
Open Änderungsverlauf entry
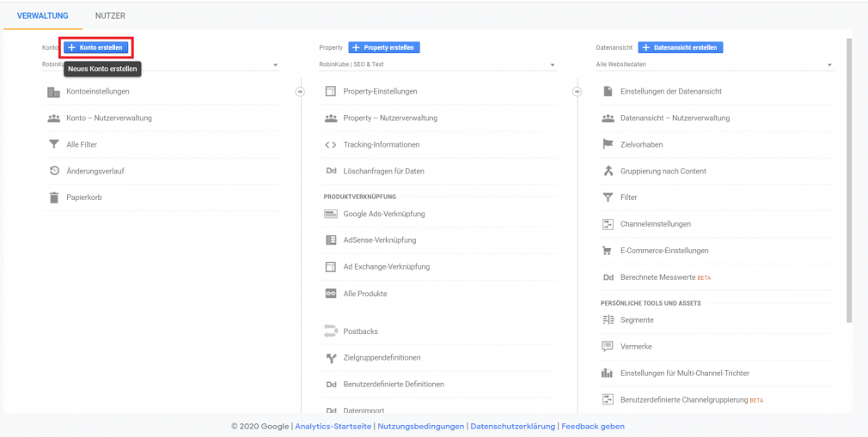pyautogui.click(x=95, y=171)
